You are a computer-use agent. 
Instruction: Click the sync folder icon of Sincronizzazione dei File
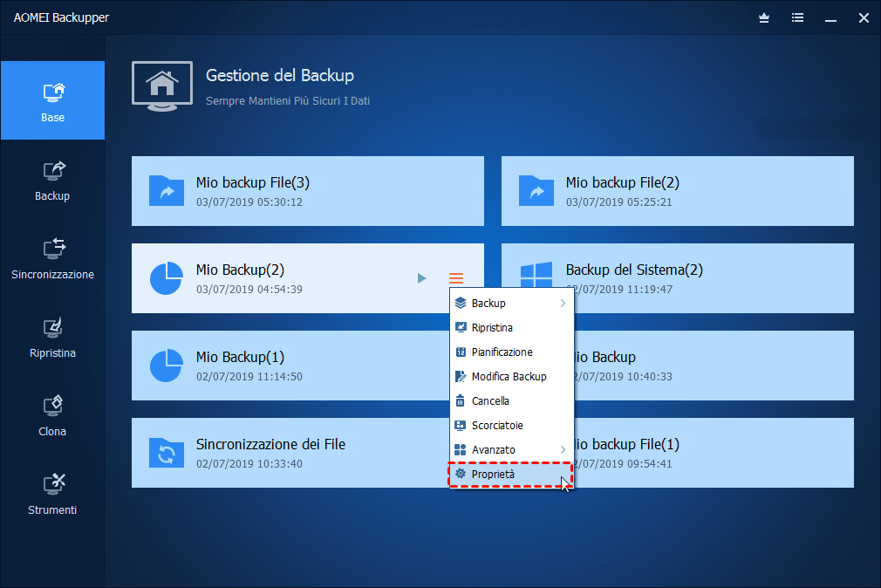tap(167, 453)
